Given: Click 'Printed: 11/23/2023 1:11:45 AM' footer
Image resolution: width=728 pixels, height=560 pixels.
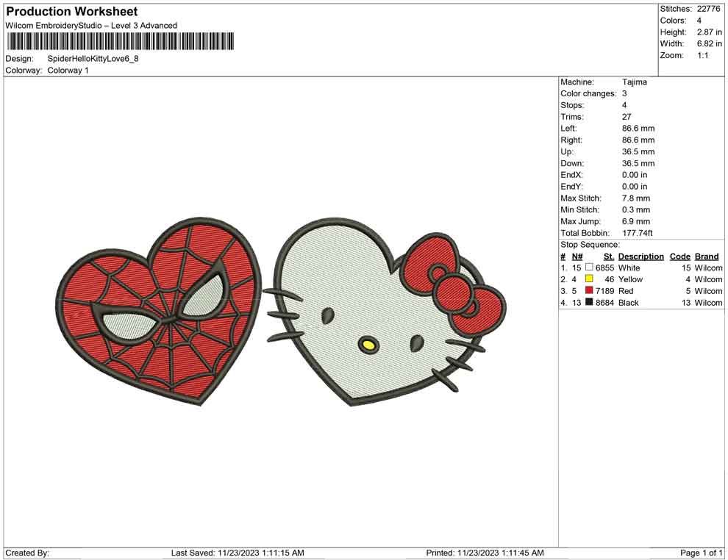Looking at the screenshot, I should coord(485,553).
